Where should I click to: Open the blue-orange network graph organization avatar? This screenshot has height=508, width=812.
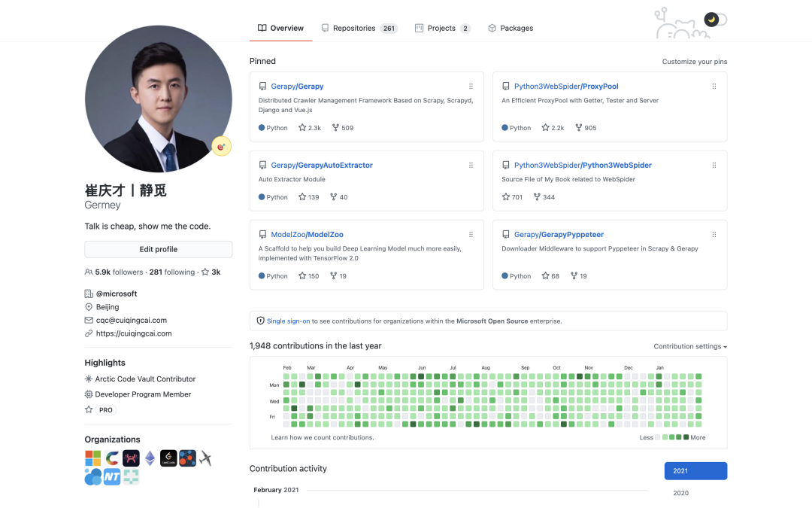point(187,458)
